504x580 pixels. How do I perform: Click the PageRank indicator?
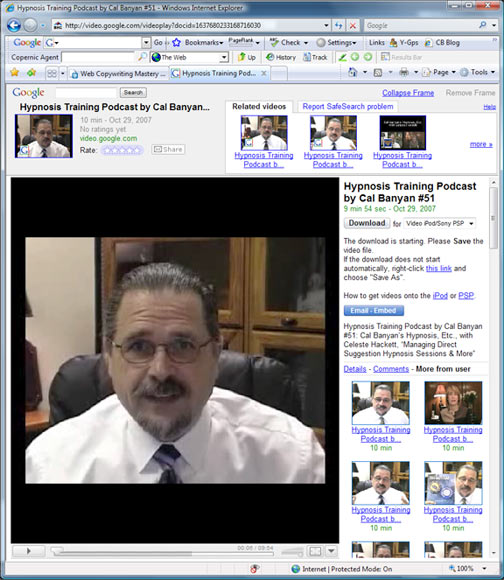tap(241, 42)
